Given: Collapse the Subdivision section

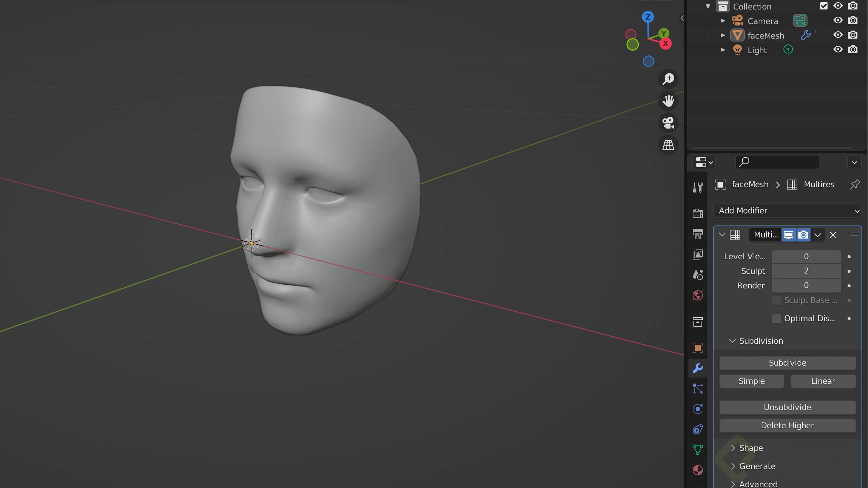Looking at the screenshot, I should (x=761, y=341).
